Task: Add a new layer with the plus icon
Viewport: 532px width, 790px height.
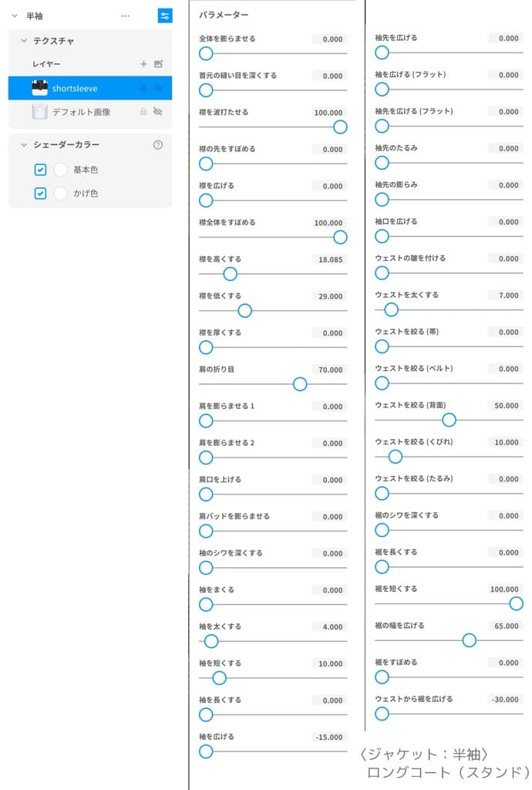Action: 143,64
